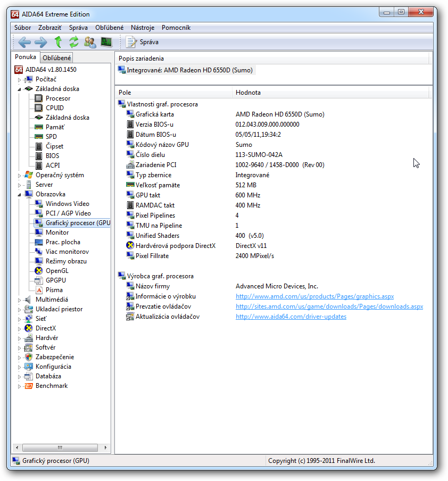The height and width of the screenshot is (481, 448).
Task: Expand the Ukladací priestor node
Action: click(x=19, y=310)
